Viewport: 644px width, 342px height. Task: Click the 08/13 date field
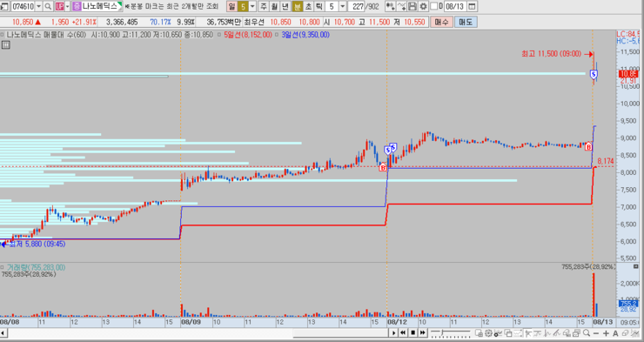point(455,6)
